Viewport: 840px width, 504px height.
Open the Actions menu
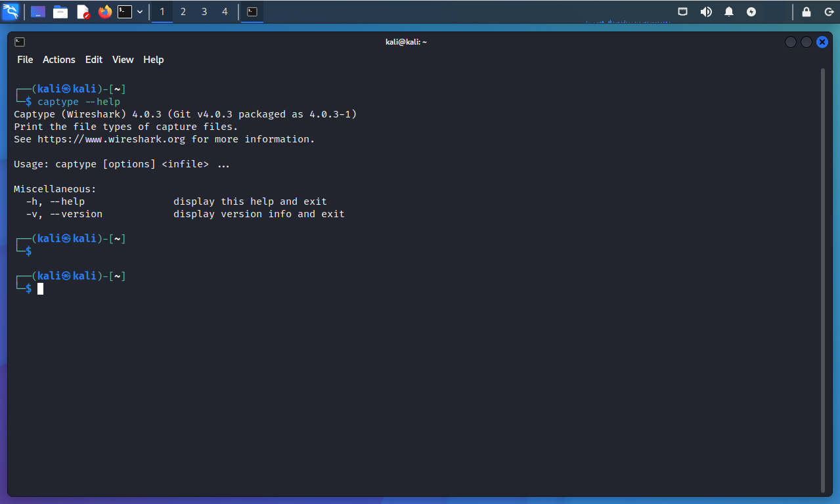point(59,60)
